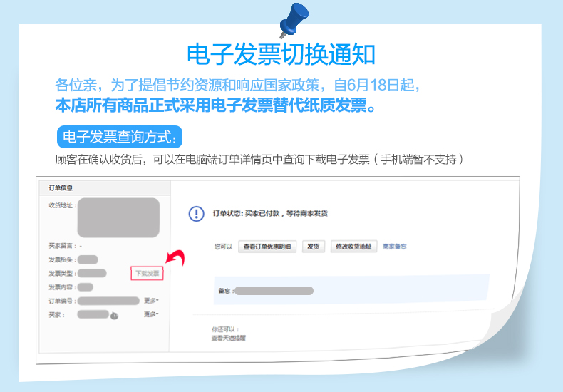This screenshot has width=563, height=392.
Task: Click the order status exclamation icon
Action: [x=196, y=213]
